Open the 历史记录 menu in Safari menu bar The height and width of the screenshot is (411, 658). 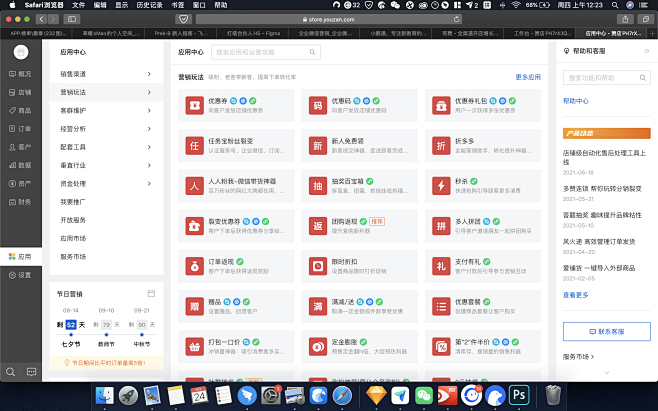[151, 5]
